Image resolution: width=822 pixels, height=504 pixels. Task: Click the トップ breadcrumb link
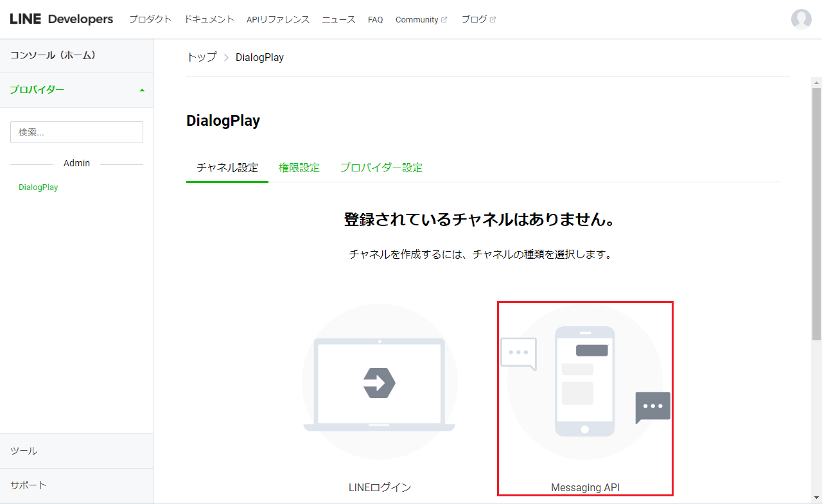click(x=202, y=57)
